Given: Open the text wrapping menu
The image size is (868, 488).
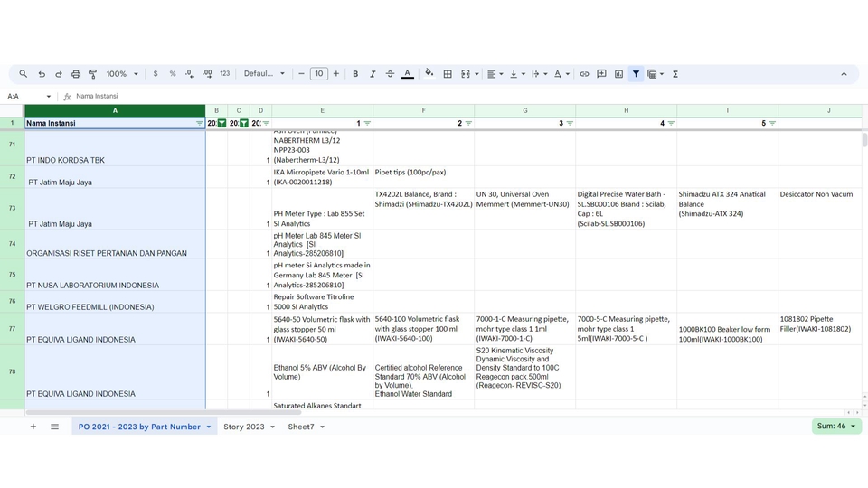Looking at the screenshot, I should coord(539,73).
